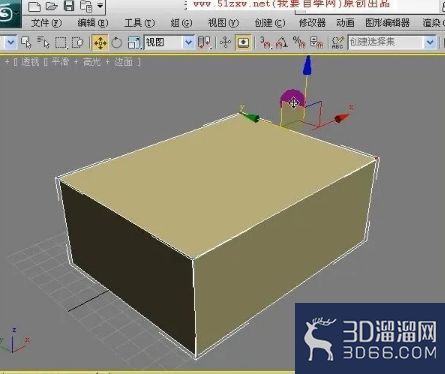Activate the Select and Scale tool
The width and height of the screenshot is (445, 374).
[x=134, y=43]
